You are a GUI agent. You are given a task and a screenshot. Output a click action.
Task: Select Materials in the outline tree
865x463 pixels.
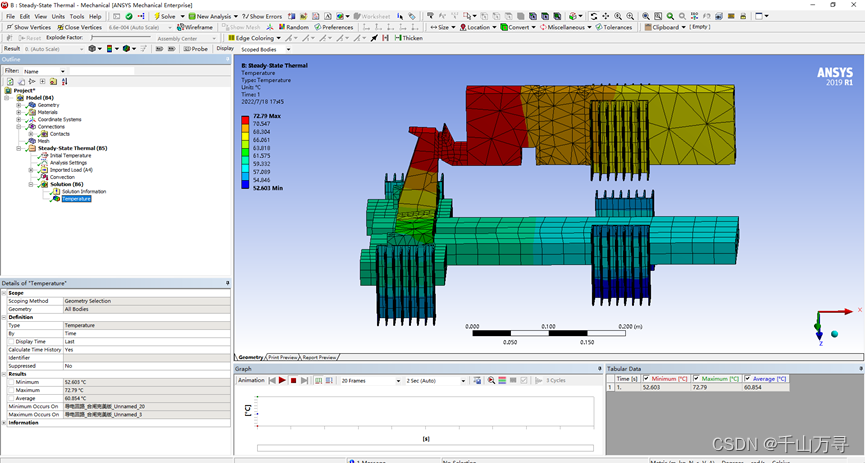[x=47, y=112]
